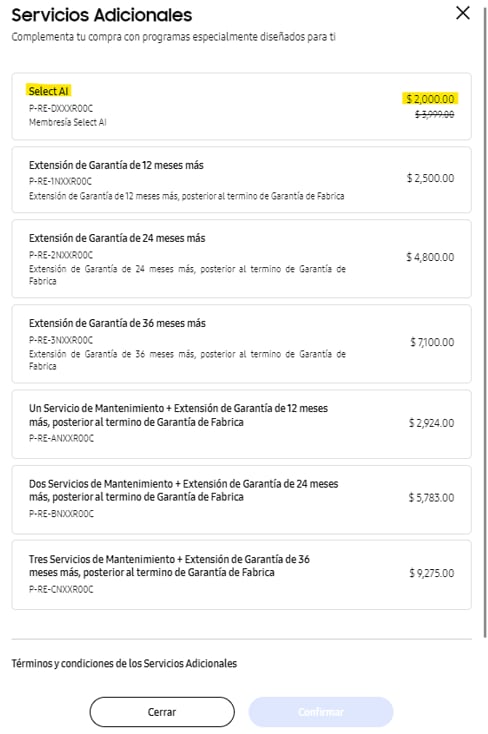
Task: Click product code P-RE-DXXXR00C
Action: [x=61, y=108]
